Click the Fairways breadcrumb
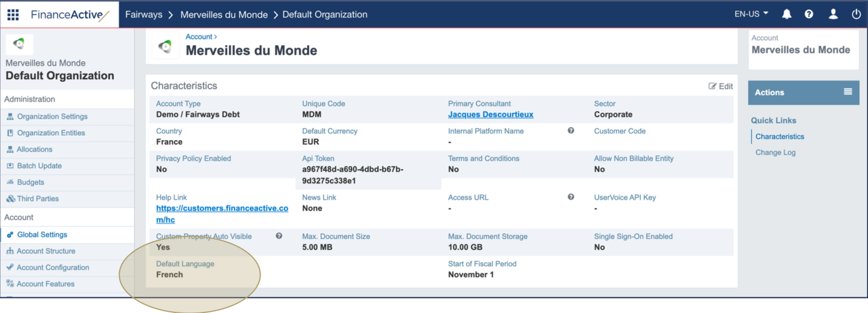The width and height of the screenshot is (868, 313). coord(144,14)
